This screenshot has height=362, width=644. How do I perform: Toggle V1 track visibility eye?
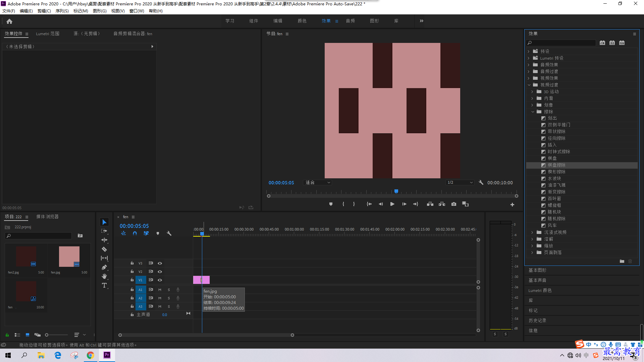tap(160, 280)
